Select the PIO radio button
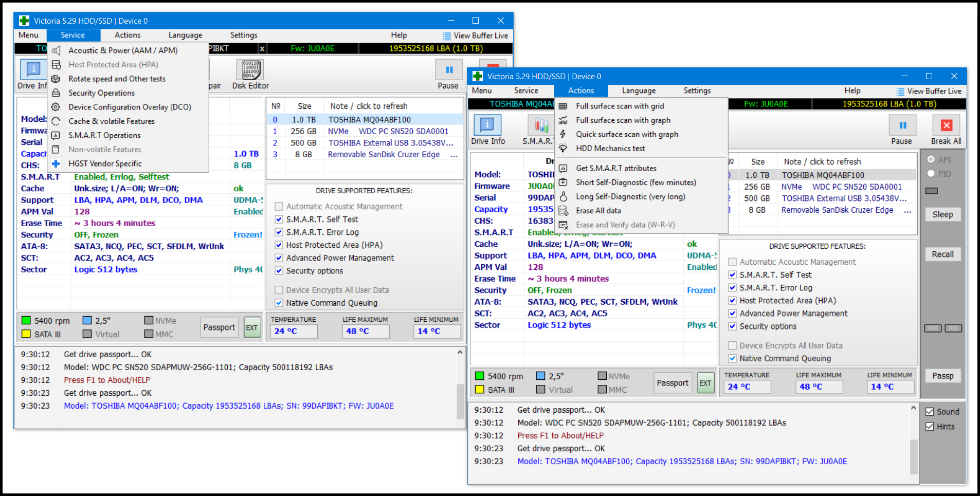Image resolution: width=980 pixels, height=496 pixels. click(931, 173)
